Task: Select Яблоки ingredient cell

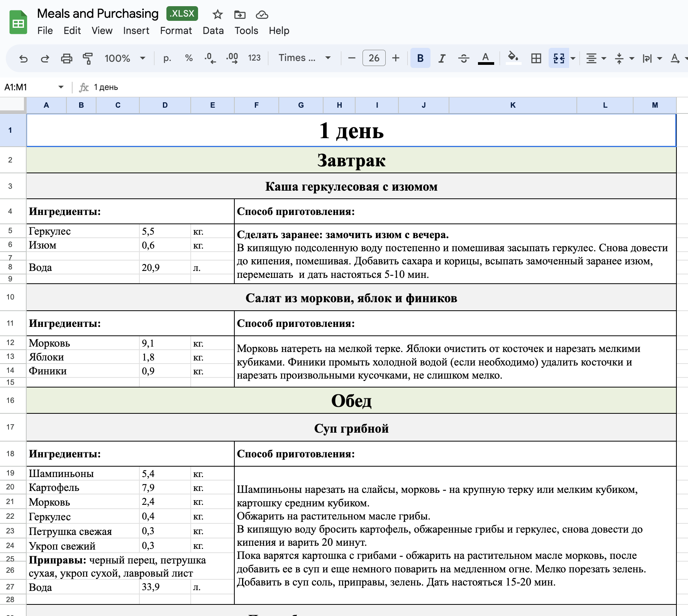Action: pos(83,357)
